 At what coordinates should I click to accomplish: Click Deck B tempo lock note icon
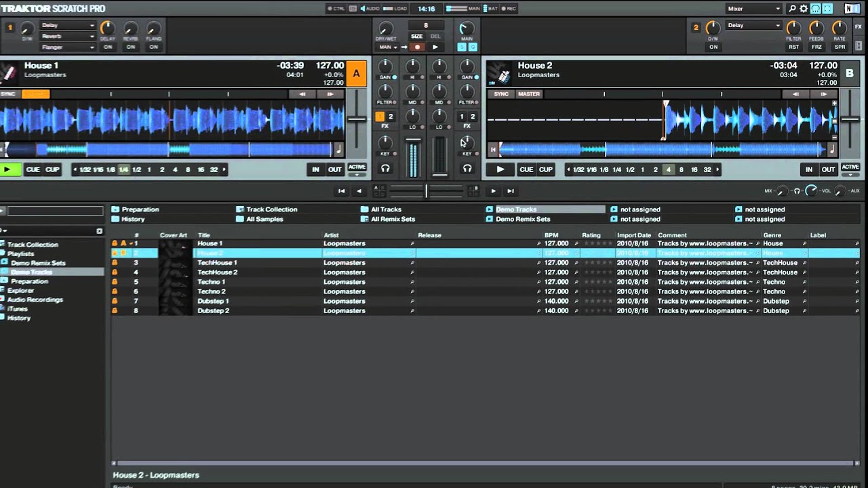coord(832,149)
